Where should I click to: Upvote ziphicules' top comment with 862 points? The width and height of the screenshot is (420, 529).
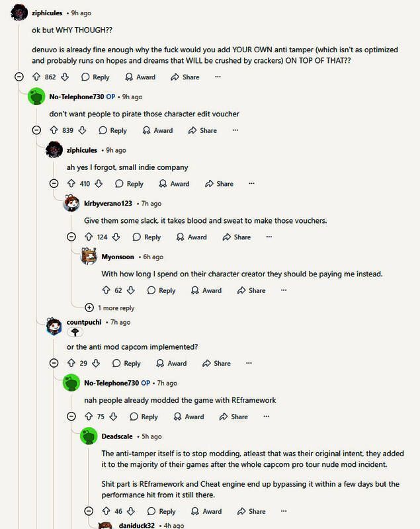click(37, 77)
